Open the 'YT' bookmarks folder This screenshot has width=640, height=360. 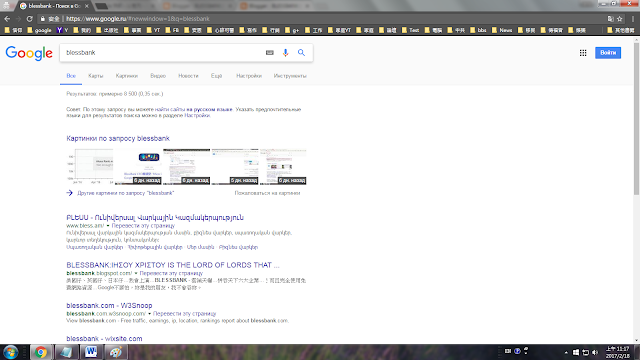[x=153, y=30]
